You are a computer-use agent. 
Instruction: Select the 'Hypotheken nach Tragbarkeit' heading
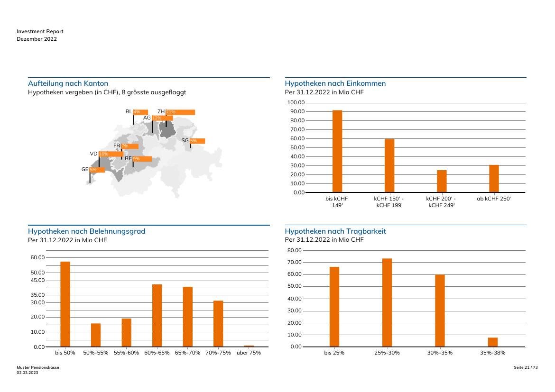[x=335, y=231]
